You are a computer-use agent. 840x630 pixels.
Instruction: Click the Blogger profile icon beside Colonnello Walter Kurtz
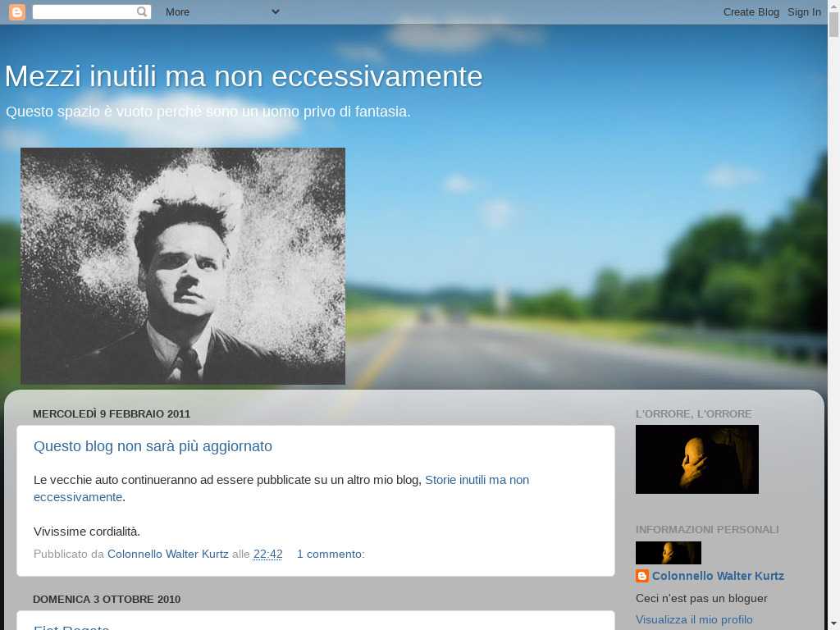642,577
